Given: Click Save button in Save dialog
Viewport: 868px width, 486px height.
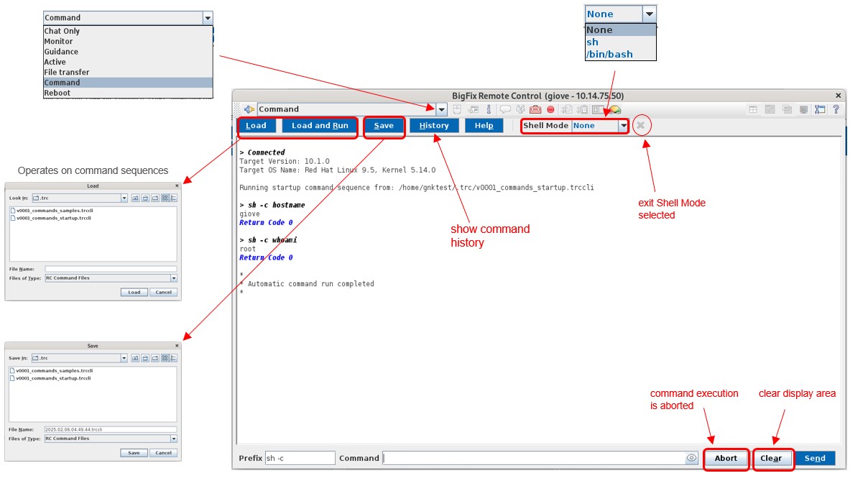Looking at the screenshot, I should (x=134, y=452).
